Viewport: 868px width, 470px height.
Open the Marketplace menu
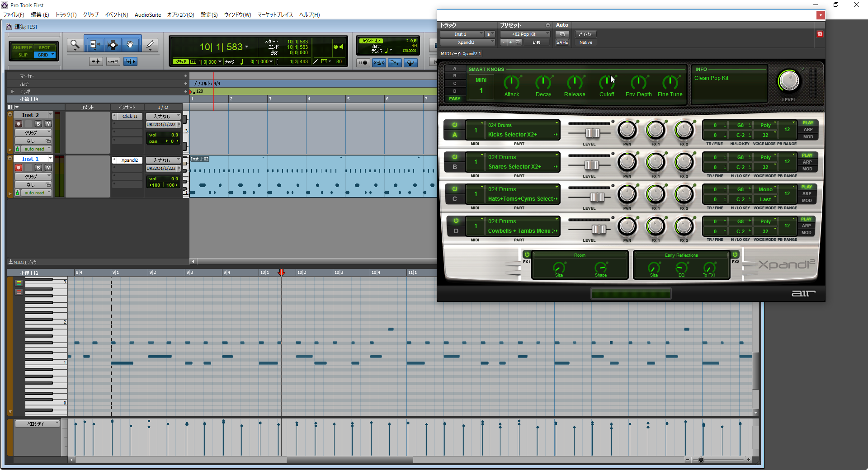(275, 15)
